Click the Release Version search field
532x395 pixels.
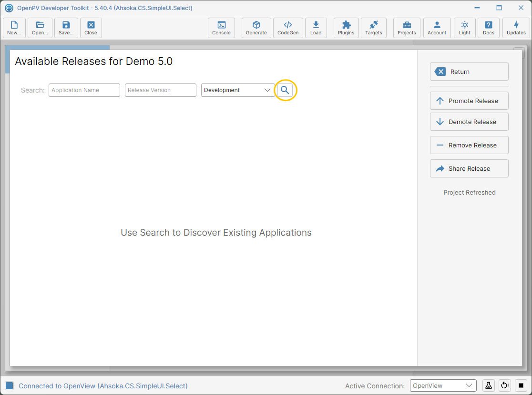pos(161,90)
